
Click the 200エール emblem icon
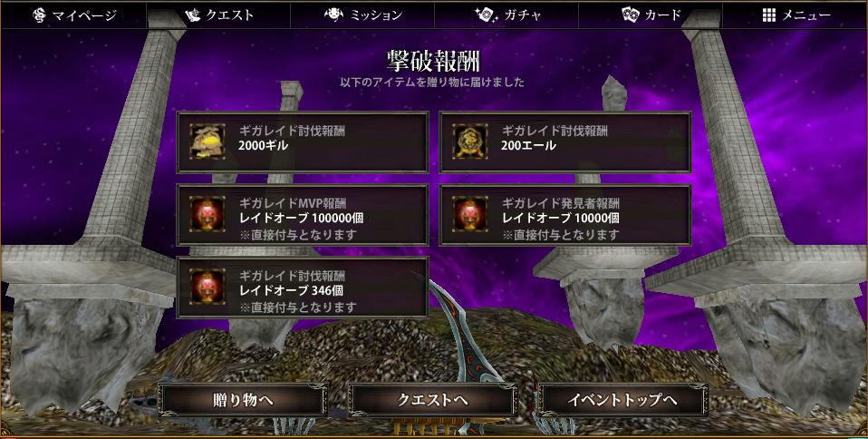pyautogui.click(x=470, y=141)
